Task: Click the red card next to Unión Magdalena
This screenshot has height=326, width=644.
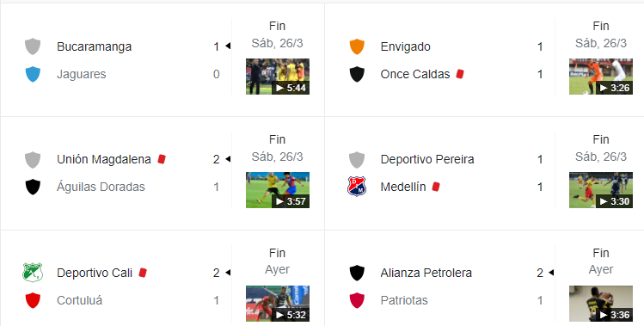Action: (162, 159)
